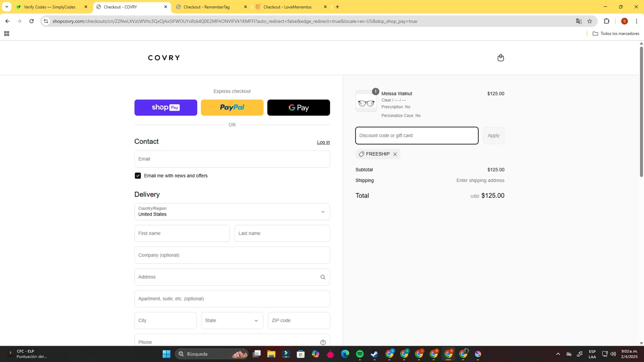Open Microsoft Store from the taskbar
This screenshot has width=644, height=362.
301,354
